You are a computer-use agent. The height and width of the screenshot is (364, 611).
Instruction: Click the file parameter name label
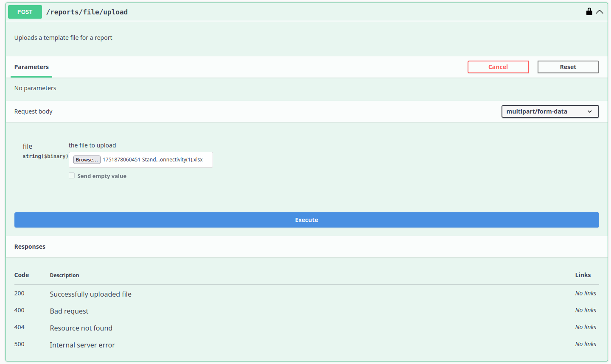click(x=27, y=146)
